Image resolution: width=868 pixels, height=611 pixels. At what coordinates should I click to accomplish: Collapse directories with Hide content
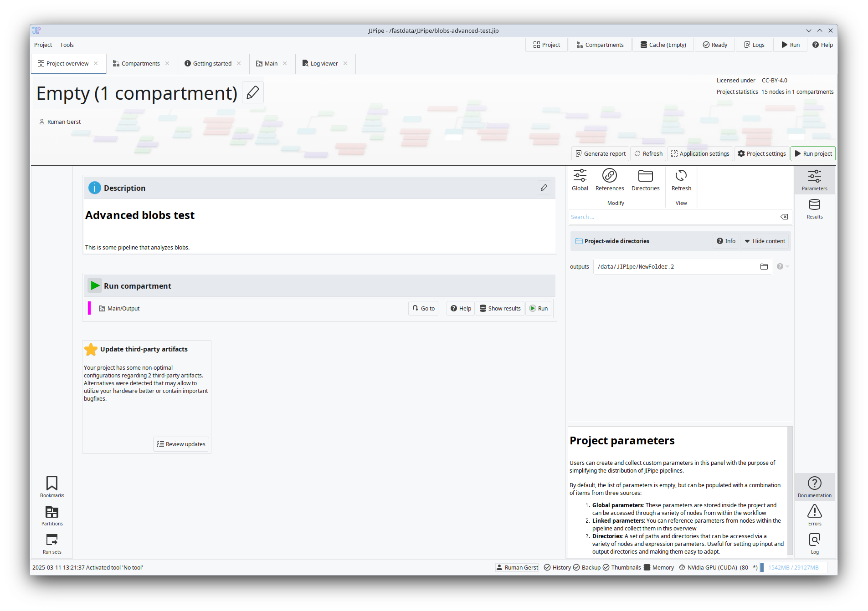pos(765,241)
